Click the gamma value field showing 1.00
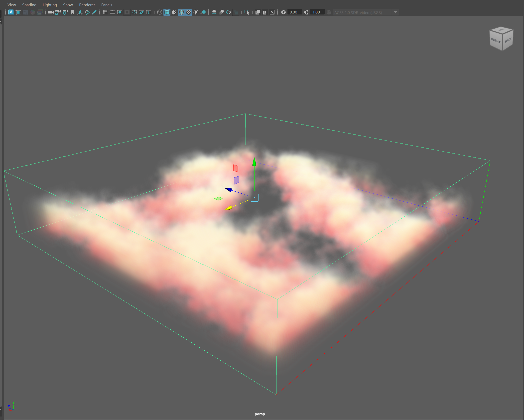The image size is (524, 420). [317, 12]
